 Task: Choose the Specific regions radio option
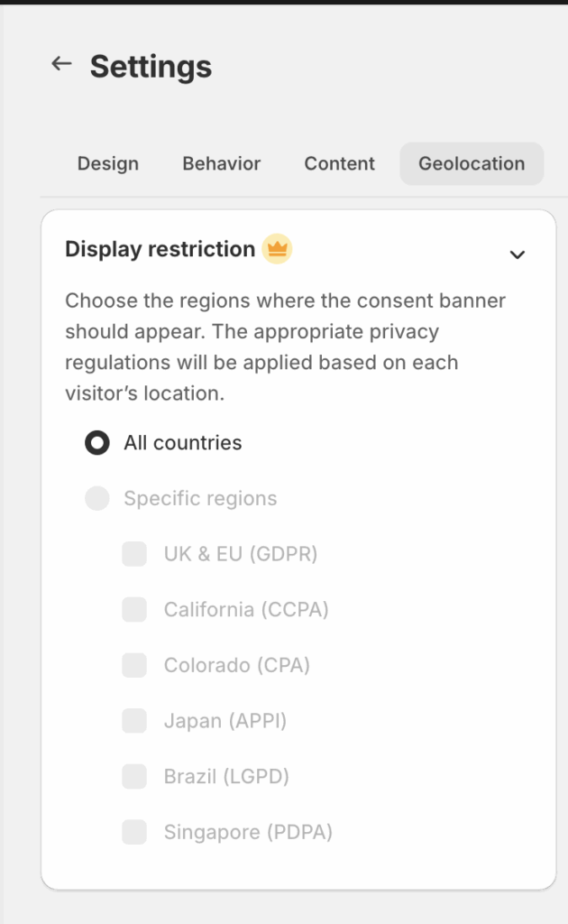click(x=97, y=498)
